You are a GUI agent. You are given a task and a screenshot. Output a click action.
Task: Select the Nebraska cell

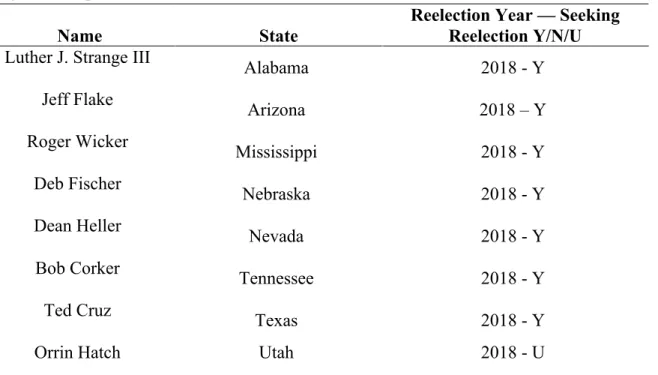coord(276,194)
